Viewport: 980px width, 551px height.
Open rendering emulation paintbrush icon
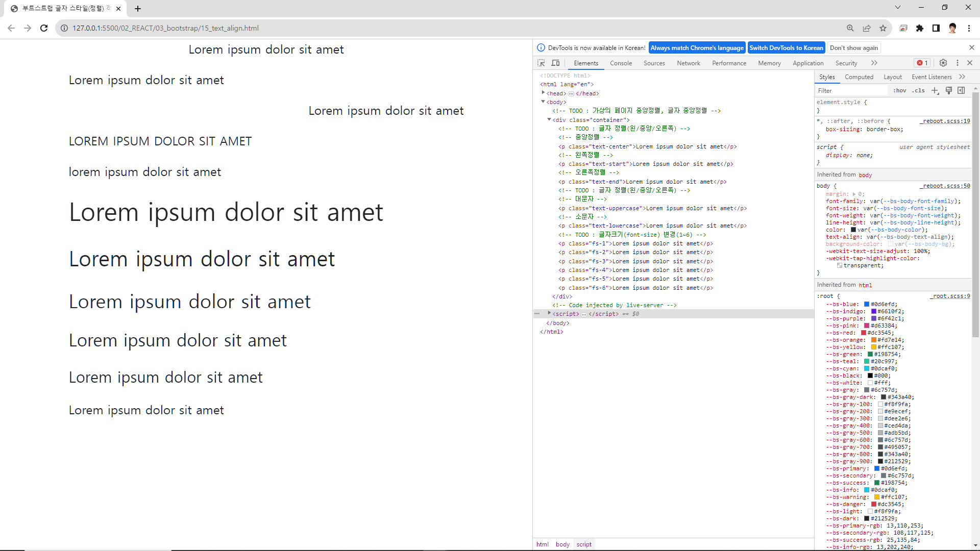tap(949, 90)
